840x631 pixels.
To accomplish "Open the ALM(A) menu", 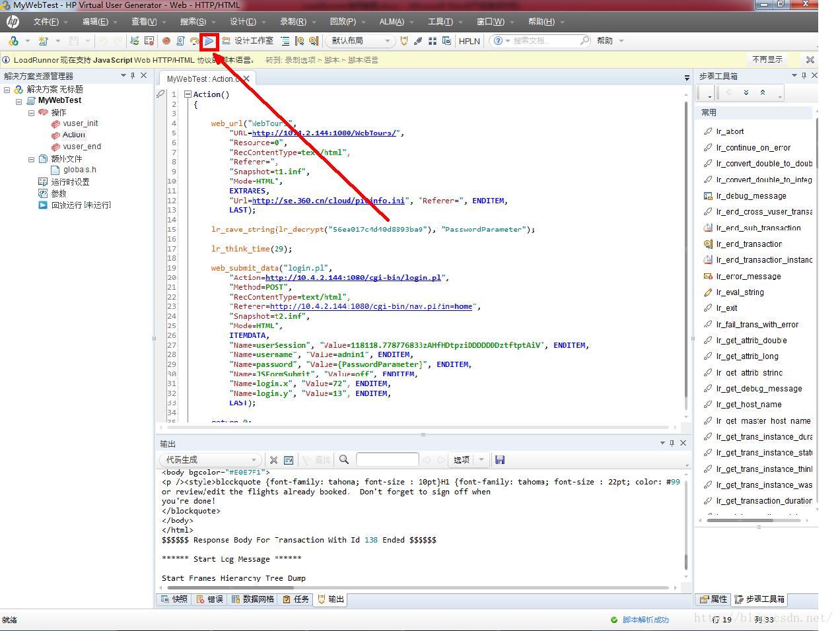I will click(x=392, y=22).
